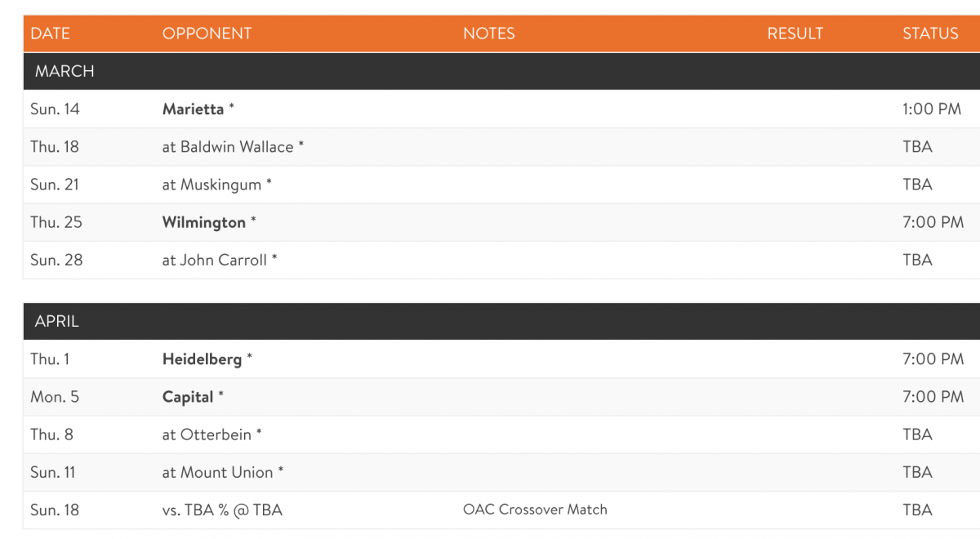Sort by the OPPONENT column header
This screenshot has height=539, width=980.
tap(207, 33)
